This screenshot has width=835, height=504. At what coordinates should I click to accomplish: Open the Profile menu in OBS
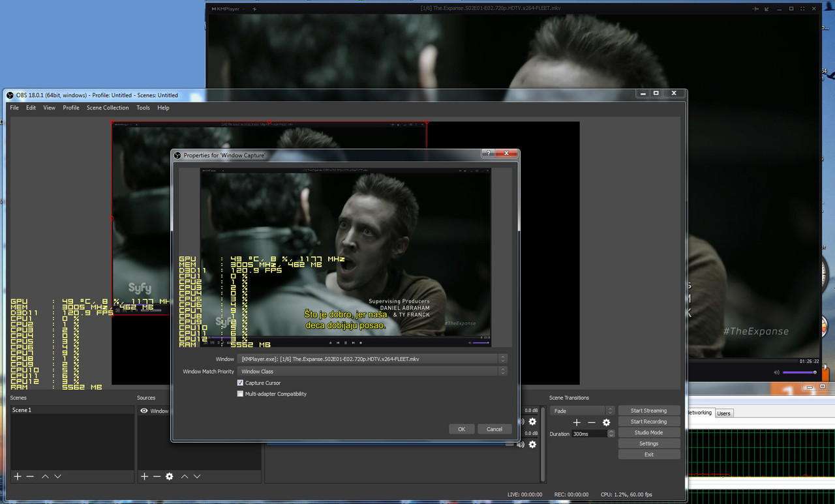pos(71,108)
